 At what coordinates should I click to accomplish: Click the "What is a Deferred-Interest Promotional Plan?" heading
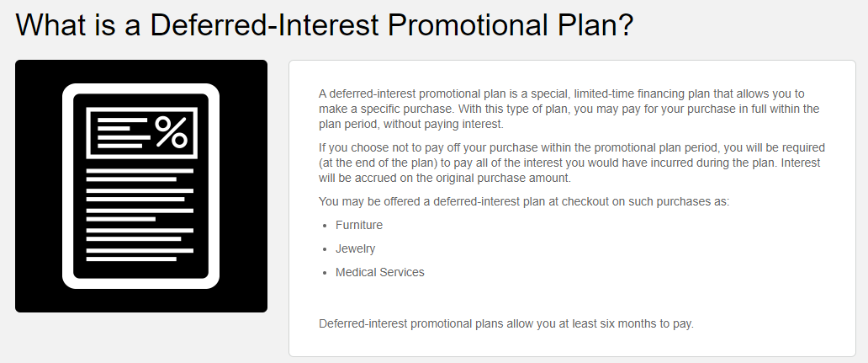pyautogui.click(x=324, y=25)
